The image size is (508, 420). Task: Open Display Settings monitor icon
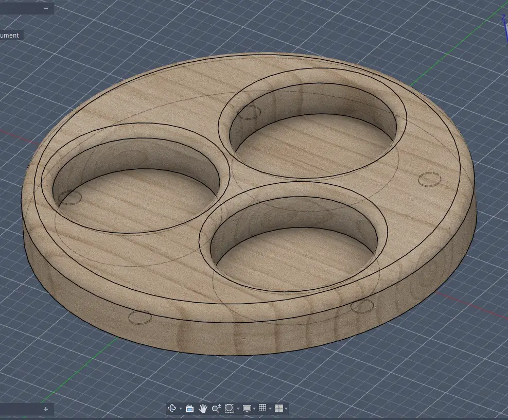pos(247,408)
